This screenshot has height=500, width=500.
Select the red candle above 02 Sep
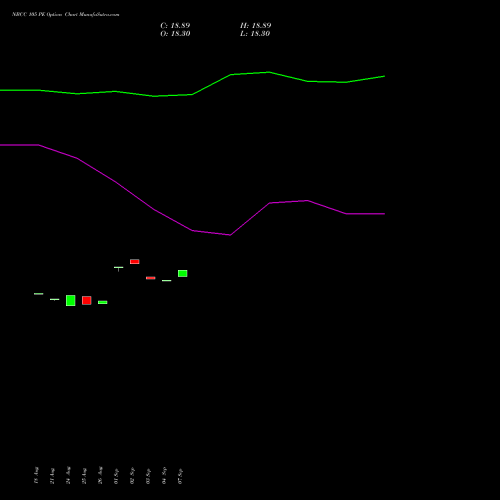pyautogui.click(x=135, y=262)
